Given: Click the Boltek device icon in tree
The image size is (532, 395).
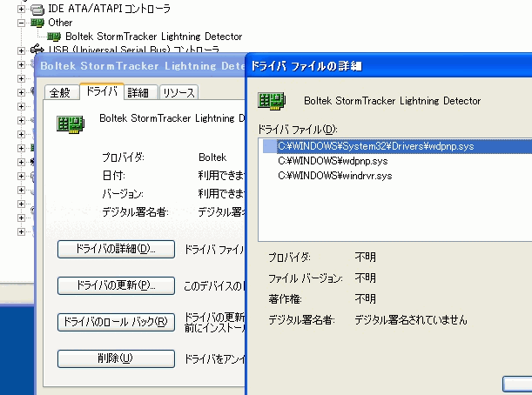Looking at the screenshot, I should [x=55, y=37].
